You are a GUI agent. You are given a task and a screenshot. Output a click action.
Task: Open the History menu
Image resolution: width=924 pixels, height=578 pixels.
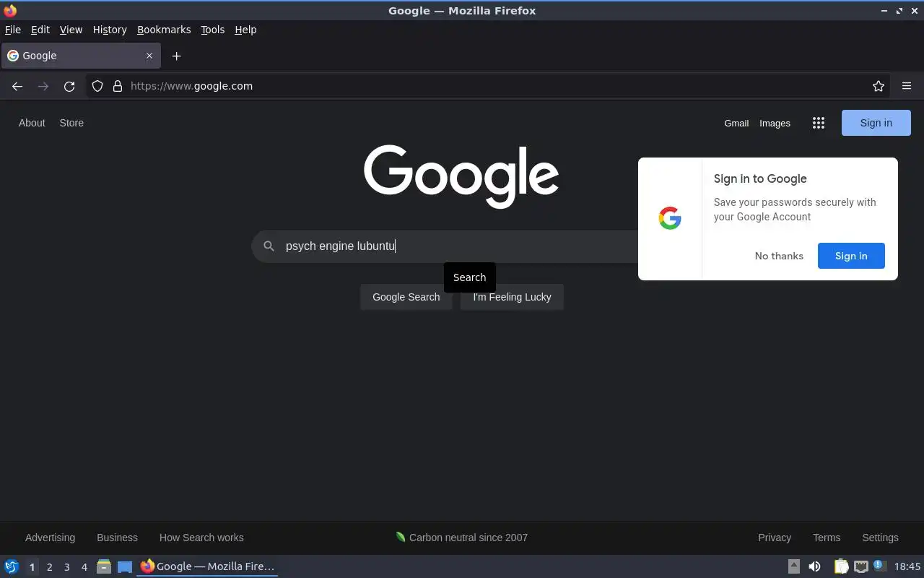pos(110,30)
